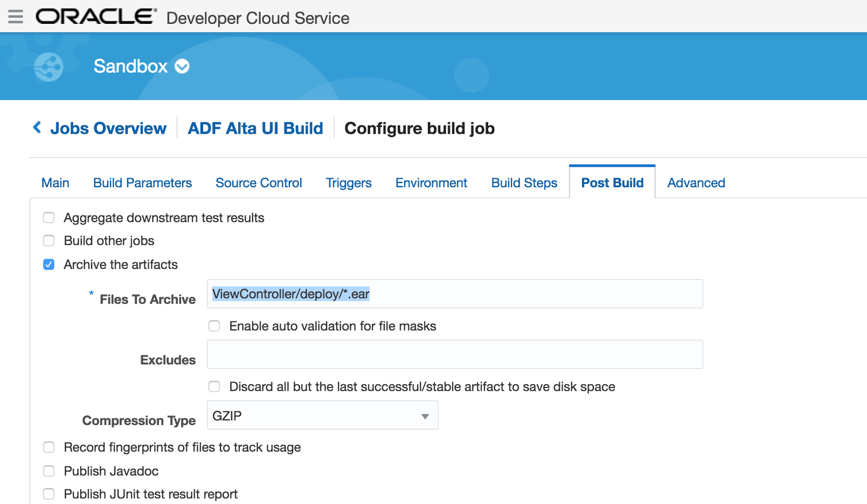Uncheck Archive the artifacts
The height and width of the screenshot is (504, 867).
coord(49,264)
